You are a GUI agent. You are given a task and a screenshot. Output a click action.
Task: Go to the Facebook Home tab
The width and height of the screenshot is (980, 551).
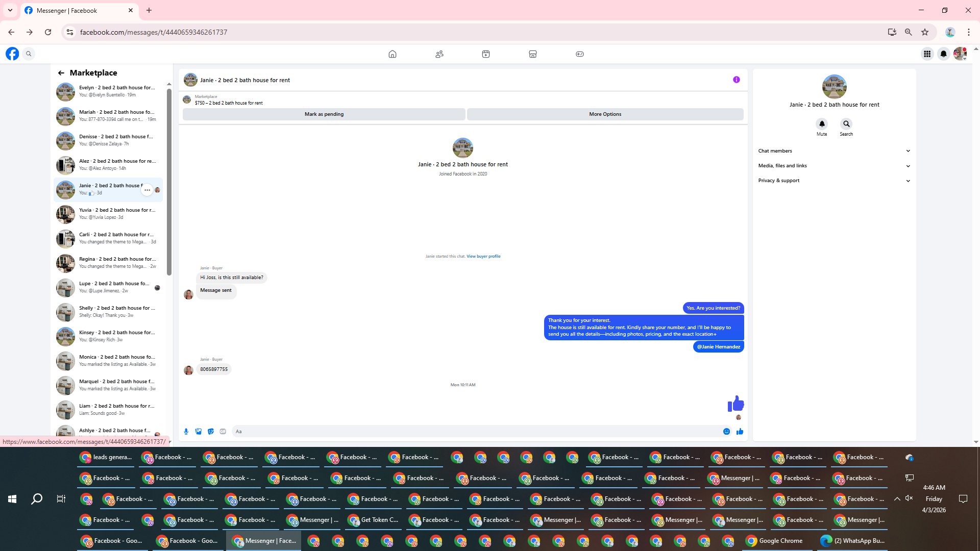tap(392, 54)
